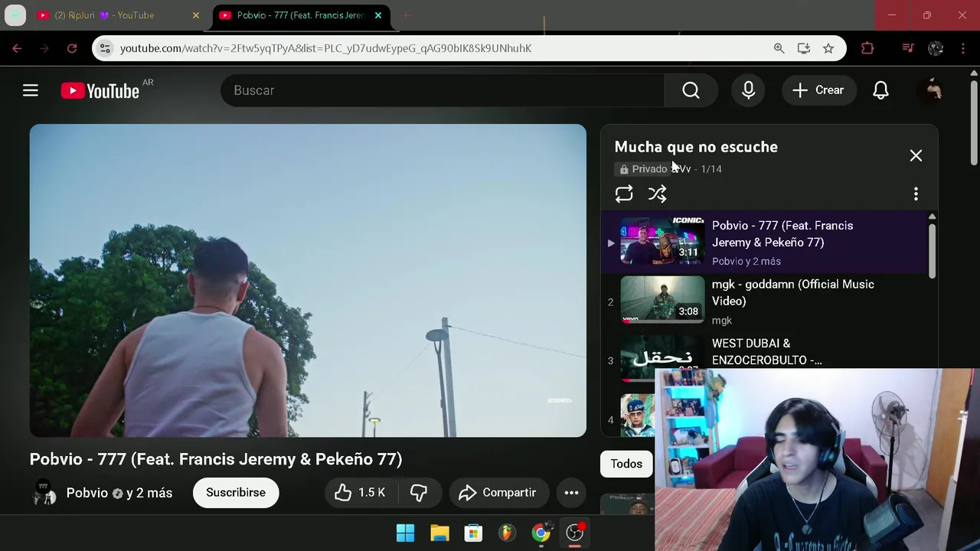
Task: Open a new browser tab
Action: 406,15
